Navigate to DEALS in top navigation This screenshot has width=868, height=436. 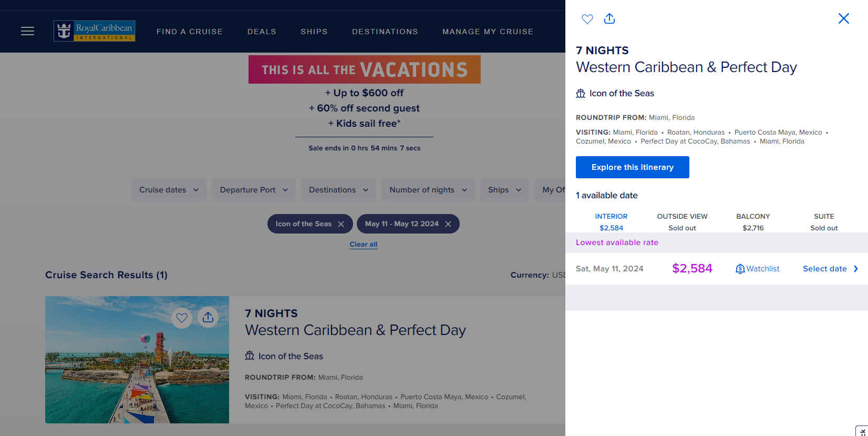262,32
